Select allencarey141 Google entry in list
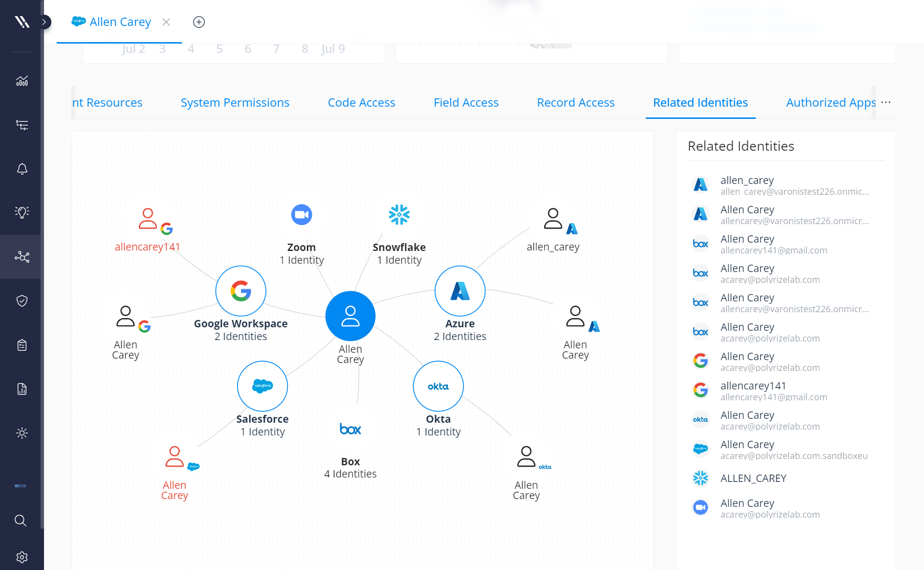The width and height of the screenshot is (924, 570). coord(786,391)
